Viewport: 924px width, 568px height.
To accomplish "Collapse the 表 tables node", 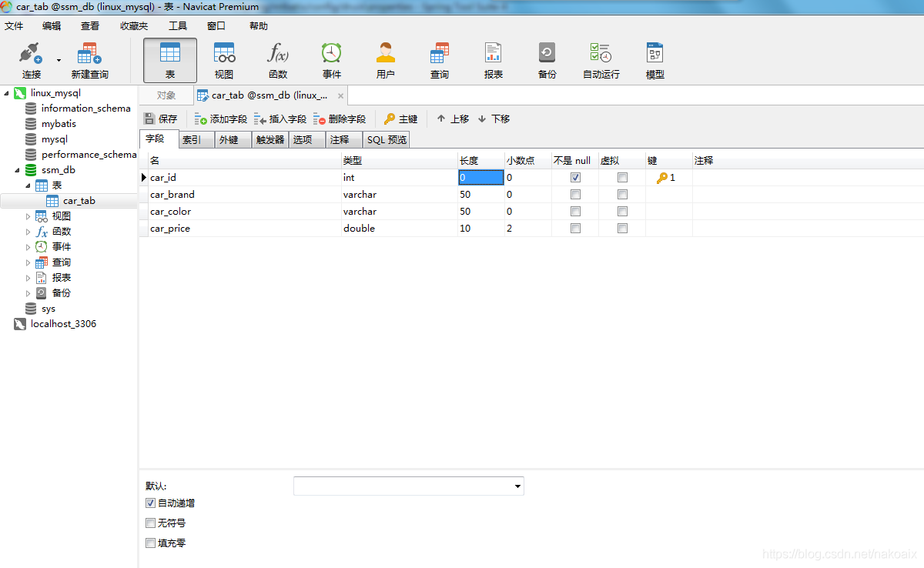I will (28, 185).
